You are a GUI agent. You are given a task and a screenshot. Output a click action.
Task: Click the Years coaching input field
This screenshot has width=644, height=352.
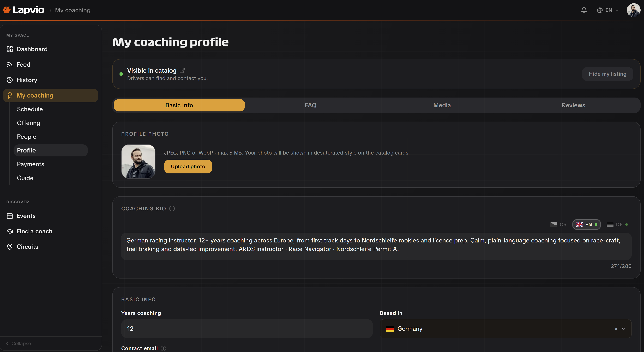click(247, 329)
